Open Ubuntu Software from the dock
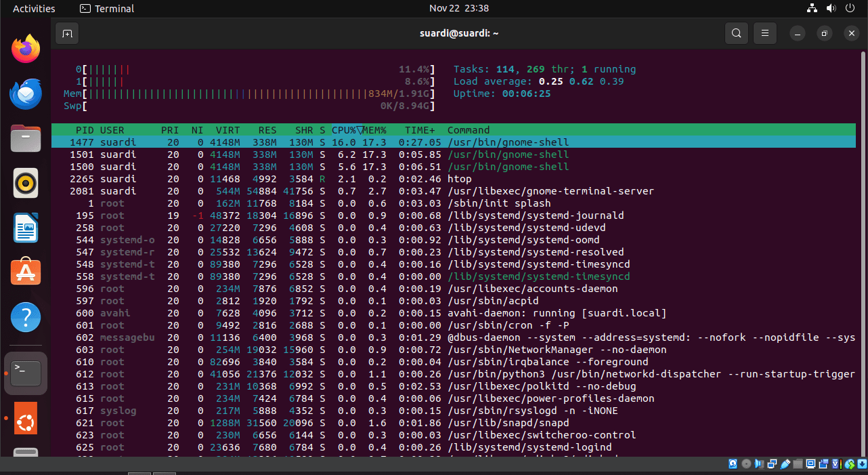The image size is (868, 475). click(x=26, y=272)
